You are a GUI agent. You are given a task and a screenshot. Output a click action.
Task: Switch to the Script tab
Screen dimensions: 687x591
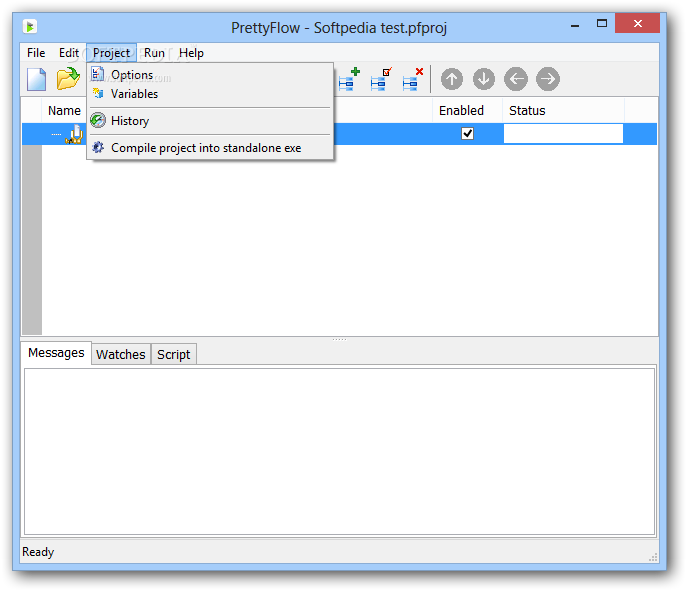[x=174, y=354]
